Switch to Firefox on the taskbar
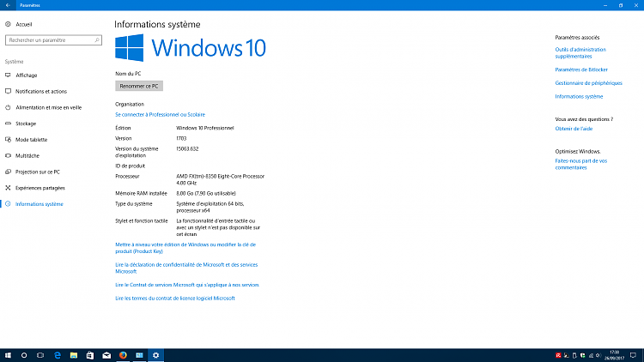Image resolution: width=644 pixels, height=362 pixels. click(123, 355)
